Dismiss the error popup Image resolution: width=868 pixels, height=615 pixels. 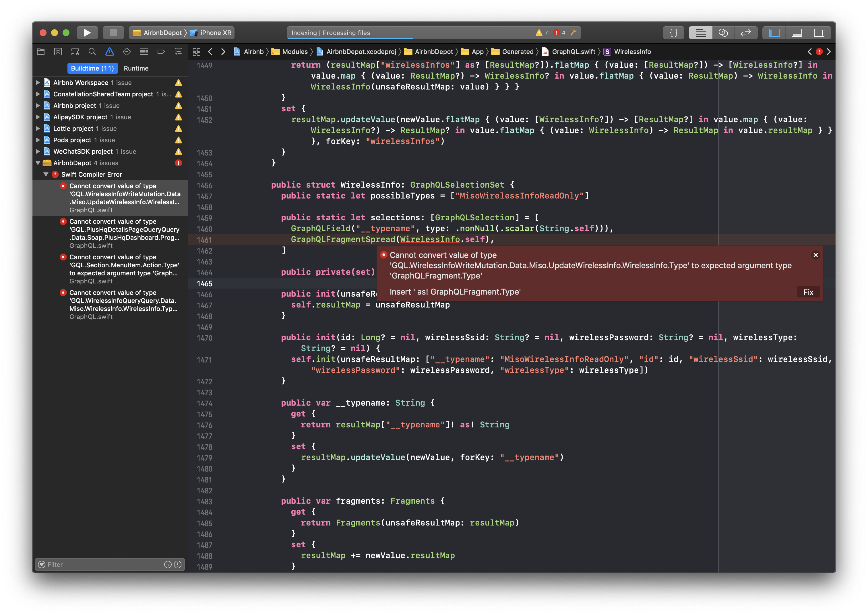[816, 255]
